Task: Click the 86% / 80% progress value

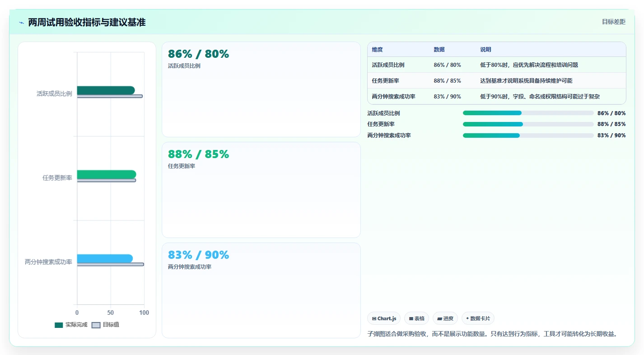Action: coord(611,113)
